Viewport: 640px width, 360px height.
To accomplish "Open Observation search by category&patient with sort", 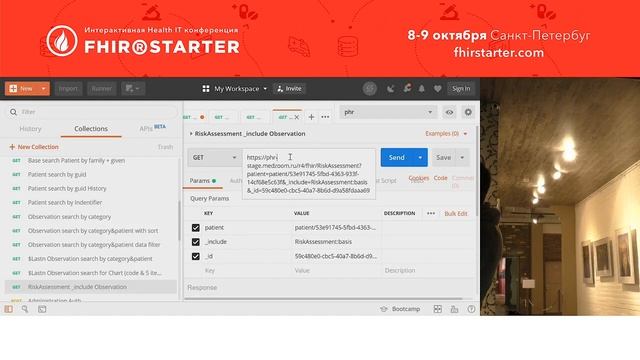I will [x=92, y=231].
